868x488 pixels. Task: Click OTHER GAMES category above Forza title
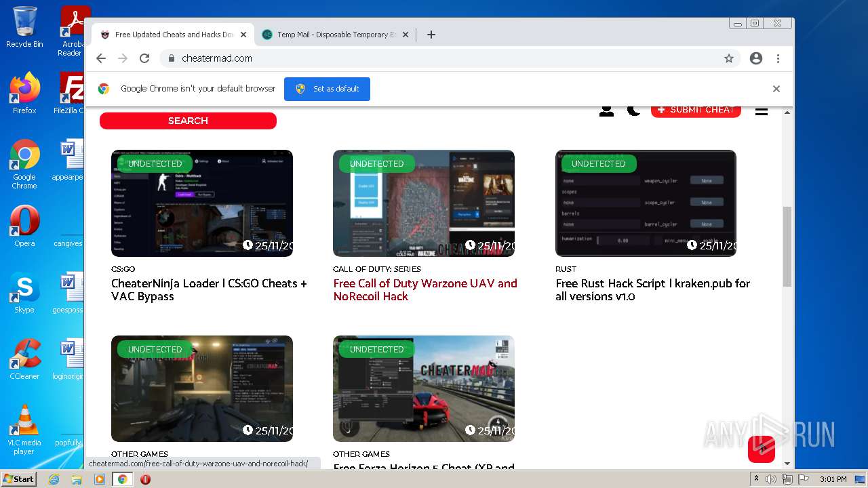pyautogui.click(x=361, y=454)
